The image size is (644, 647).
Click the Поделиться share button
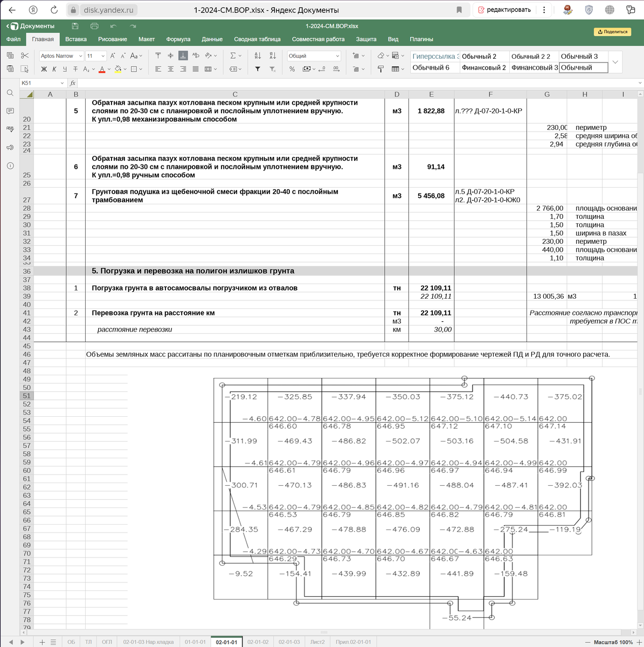coord(613,32)
